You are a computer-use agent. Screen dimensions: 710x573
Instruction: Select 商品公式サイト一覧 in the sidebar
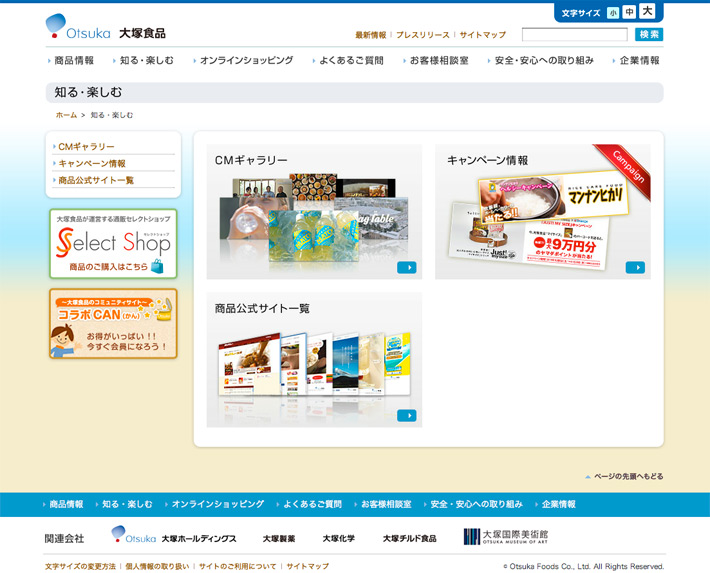pos(96,180)
